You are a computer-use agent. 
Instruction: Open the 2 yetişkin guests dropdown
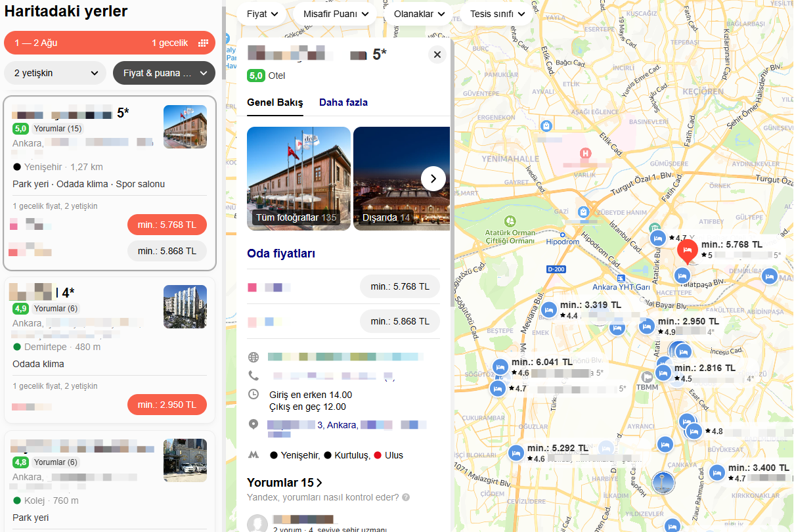pyautogui.click(x=55, y=73)
